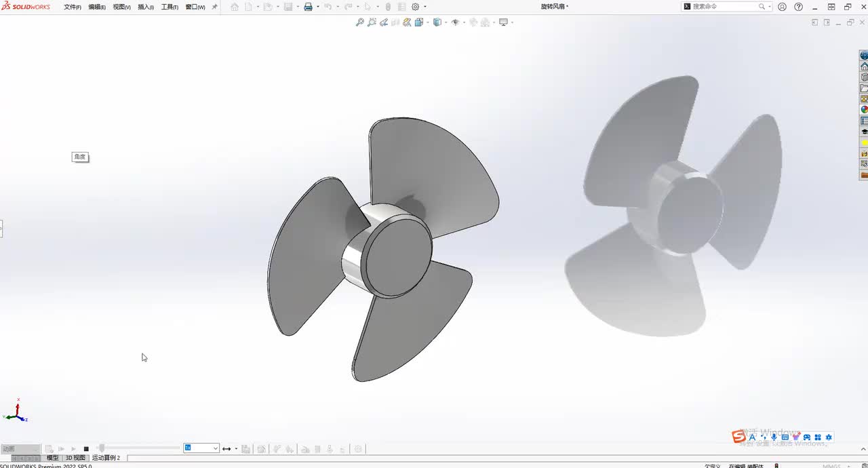This screenshot has width=868, height=468.
Task: Open the Help question-mark icon
Action: pyautogui.click(x=798, y=7)
